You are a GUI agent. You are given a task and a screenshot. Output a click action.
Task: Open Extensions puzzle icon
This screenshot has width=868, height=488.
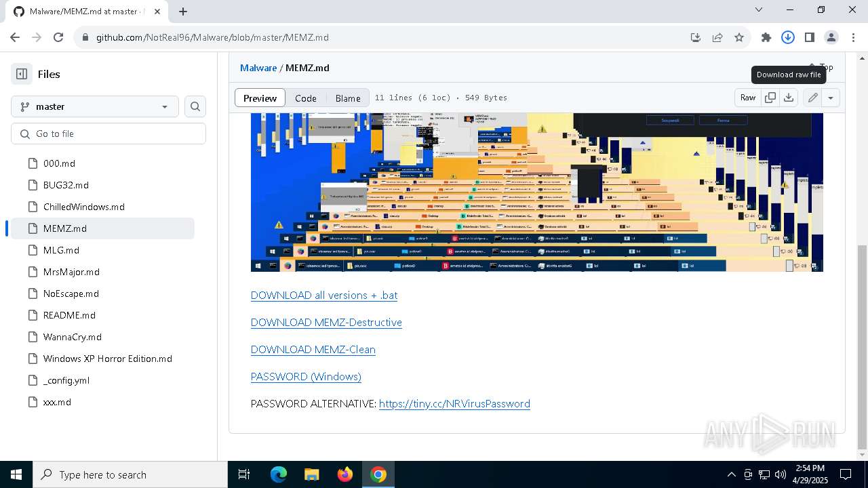(x=766, y=37)
